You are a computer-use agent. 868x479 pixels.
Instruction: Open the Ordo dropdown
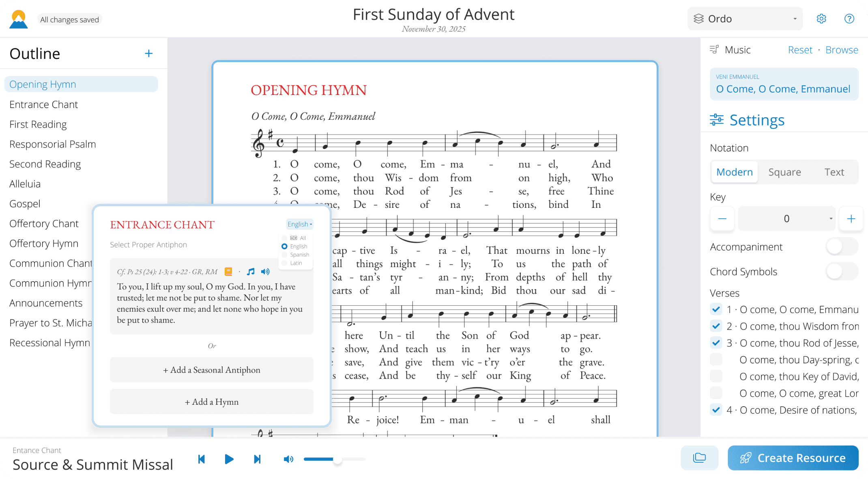point(745,19)
